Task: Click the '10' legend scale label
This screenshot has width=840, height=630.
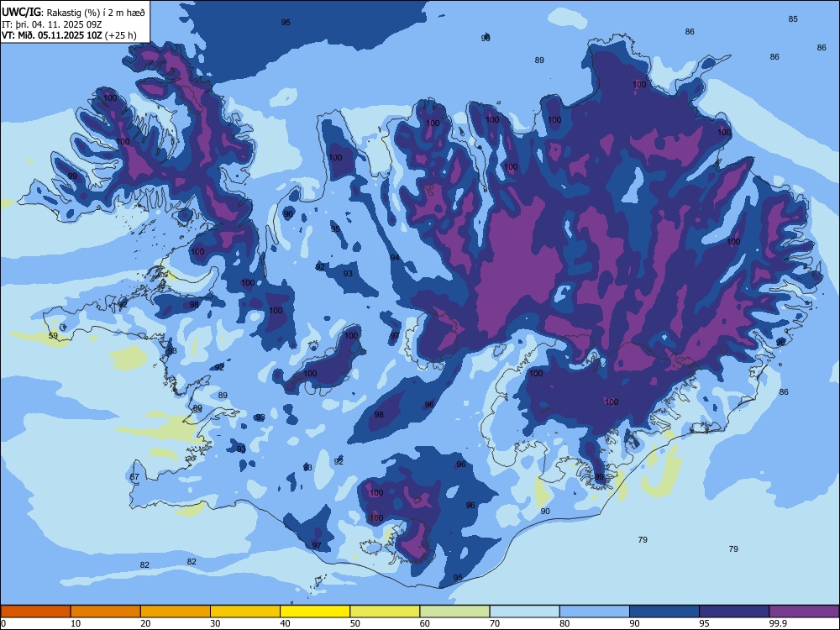Action: pos(76,623)
